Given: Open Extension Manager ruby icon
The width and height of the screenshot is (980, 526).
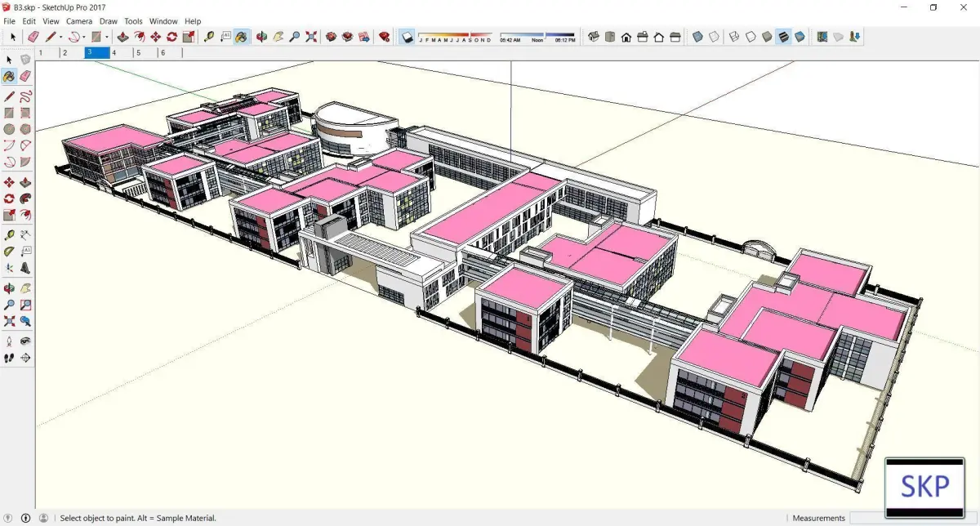Looking at the screenshot, I should click(x=384, y=37).
